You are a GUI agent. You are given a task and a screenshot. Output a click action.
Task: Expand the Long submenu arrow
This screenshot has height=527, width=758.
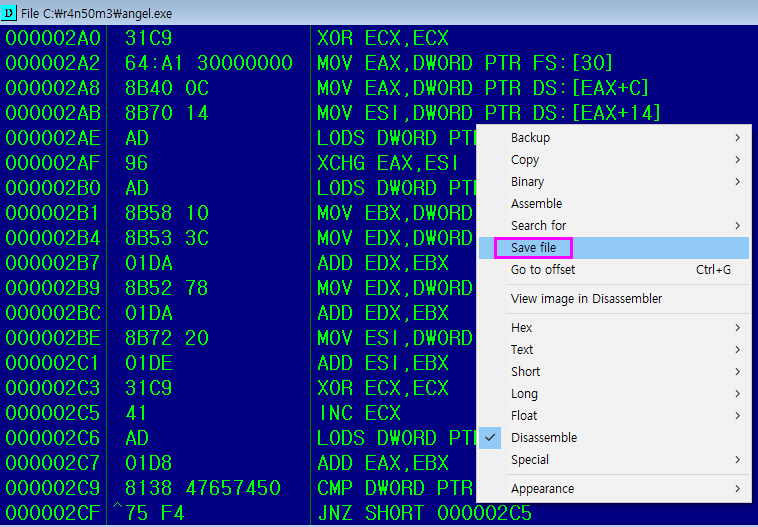tap(738, 394)
